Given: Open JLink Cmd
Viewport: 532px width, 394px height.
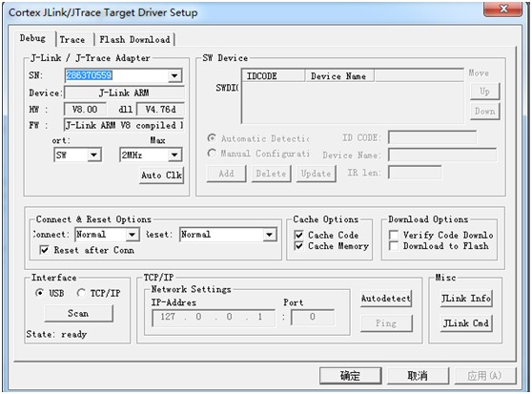Looking at the screenshot, I should [466, 323].
